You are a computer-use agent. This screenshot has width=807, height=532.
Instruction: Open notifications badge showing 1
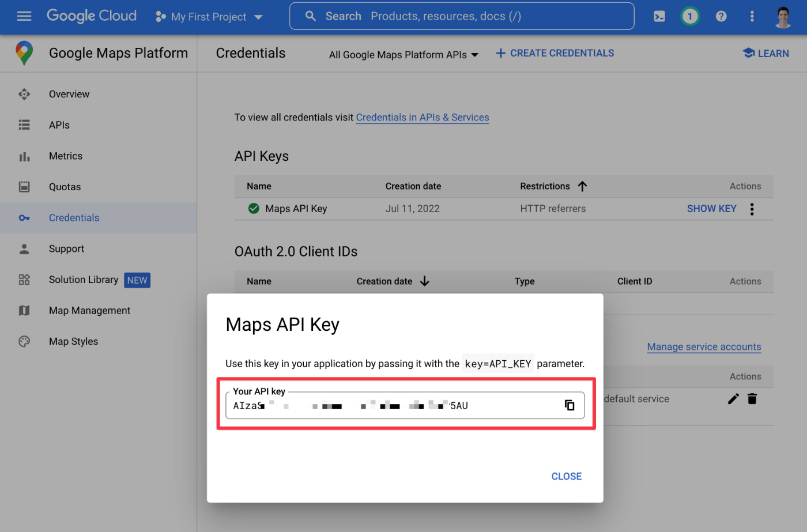click(x=690, y=16)
